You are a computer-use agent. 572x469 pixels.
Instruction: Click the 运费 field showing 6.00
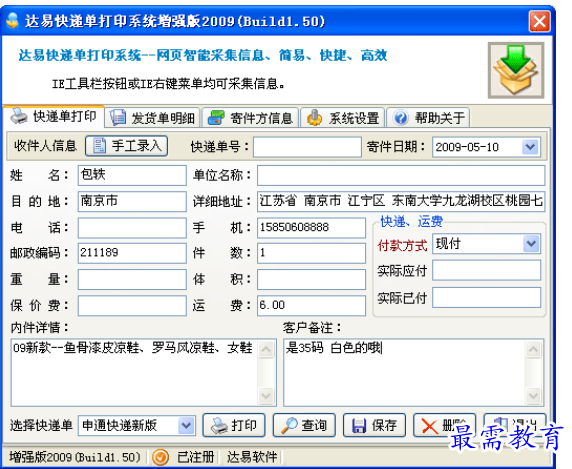click(311, 305)
